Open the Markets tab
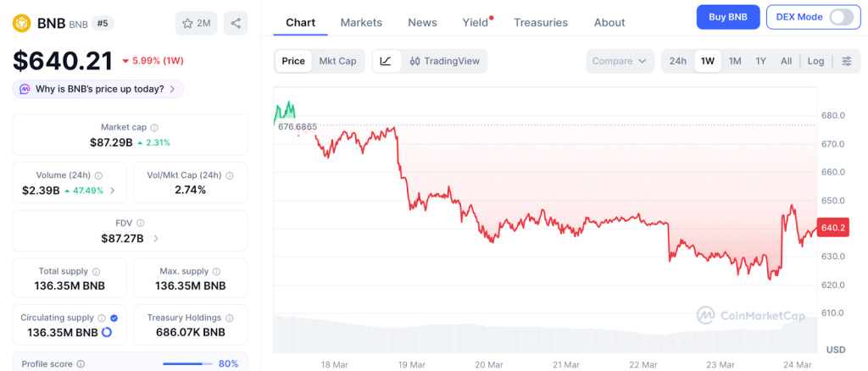 361,23
